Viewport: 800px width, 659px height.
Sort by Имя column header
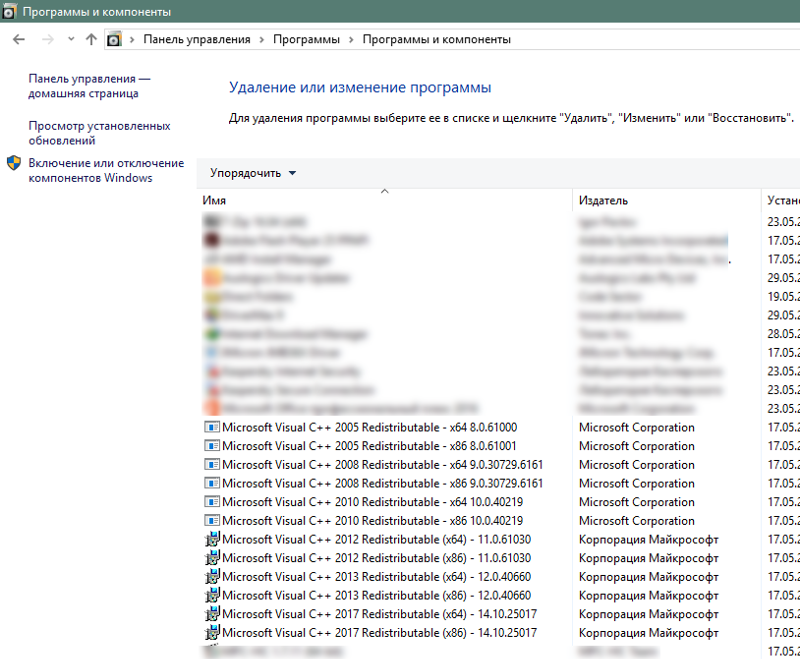[x=214, y=200]
